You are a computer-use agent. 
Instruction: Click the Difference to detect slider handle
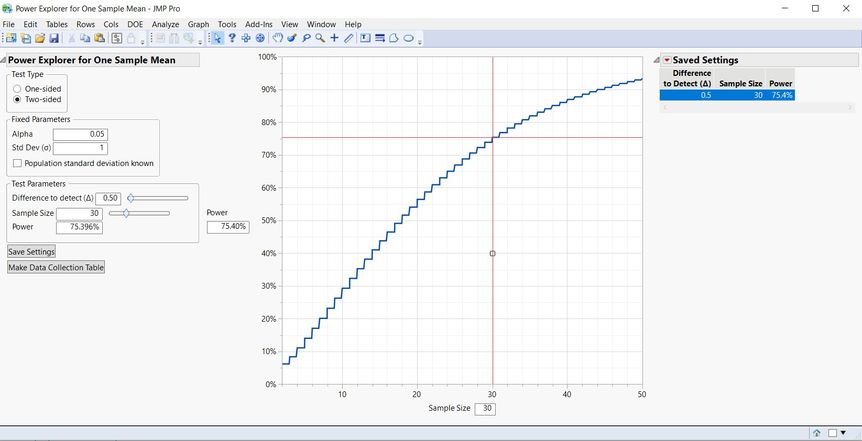(x=130, y=198)
